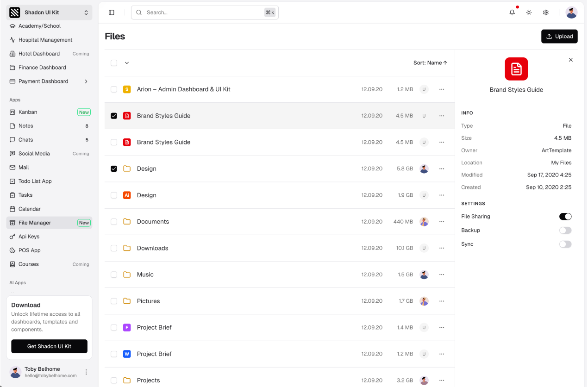588x387 pixels.
Task: Open Api Keys page
Action: pos(49,237)
